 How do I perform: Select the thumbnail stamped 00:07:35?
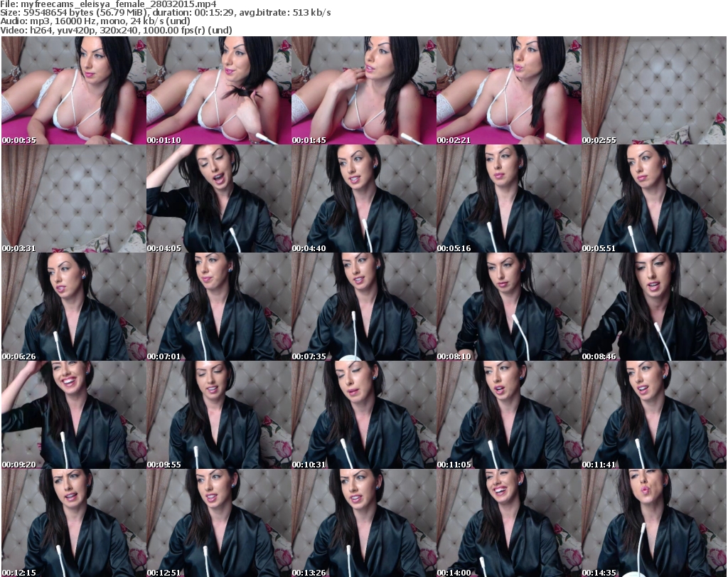coord(363,307)
